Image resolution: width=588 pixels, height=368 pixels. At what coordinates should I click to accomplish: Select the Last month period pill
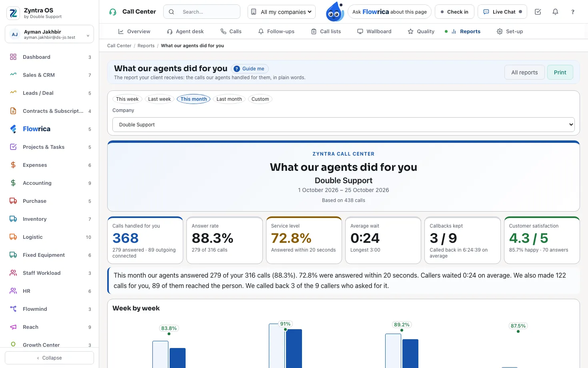pyautogui.click(x=229, y=99)
